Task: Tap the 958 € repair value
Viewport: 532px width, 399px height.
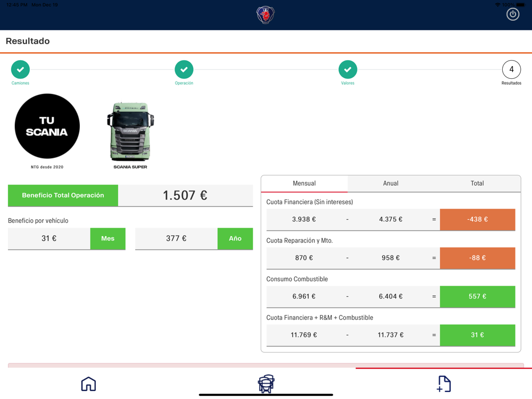Action: pyautogui.click(x=390, y=258)
